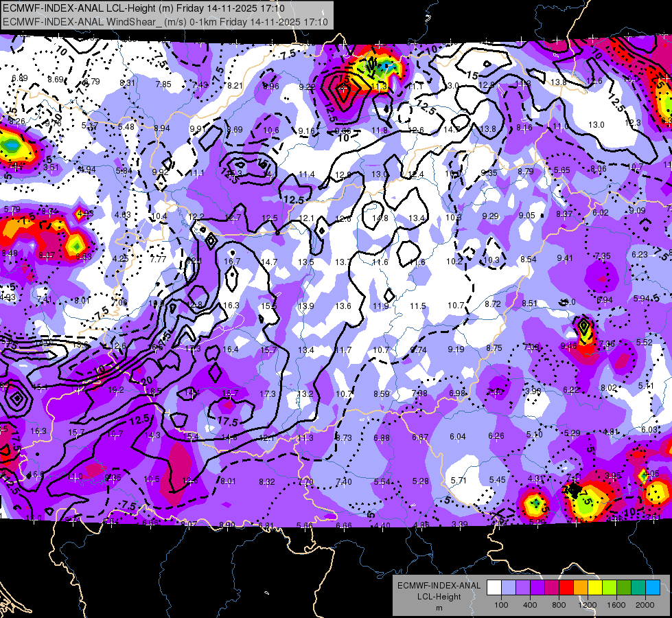672x618 pixels.
Task: Click the 6.89 wind shear value
Action: click(20, 78)
